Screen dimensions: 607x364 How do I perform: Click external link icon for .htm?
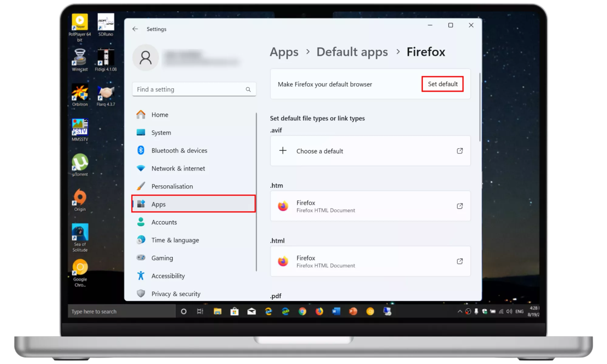click(x=460, y=206)
